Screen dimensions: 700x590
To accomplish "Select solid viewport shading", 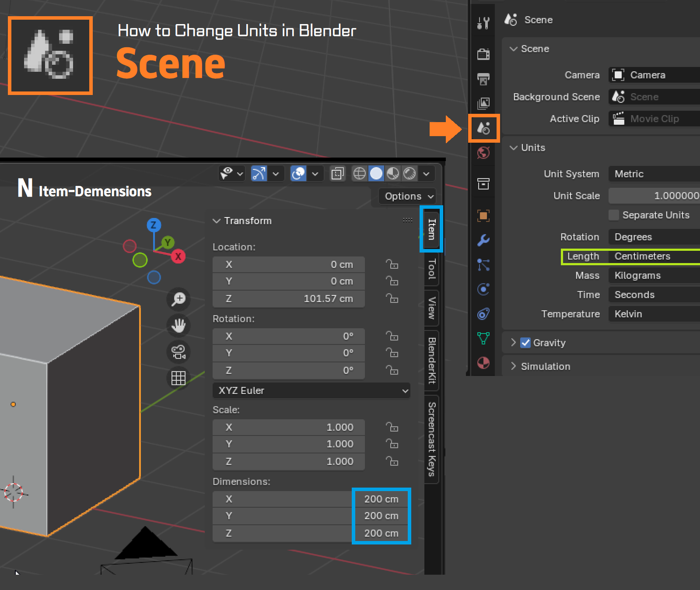I will [376, 174].
